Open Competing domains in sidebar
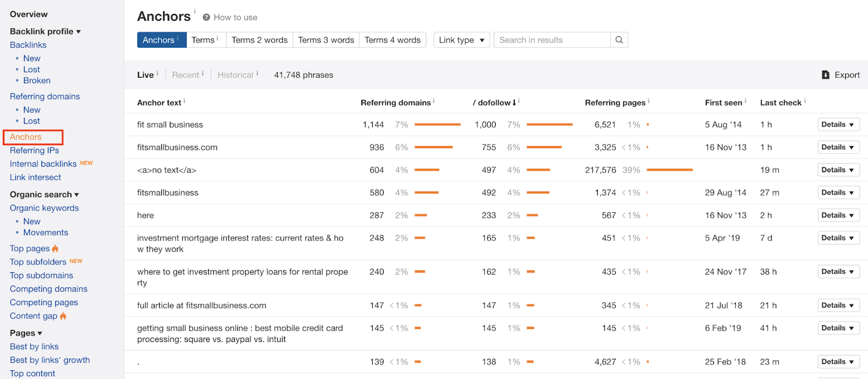This screenshot has width=868, height=379. pos(48,289)
